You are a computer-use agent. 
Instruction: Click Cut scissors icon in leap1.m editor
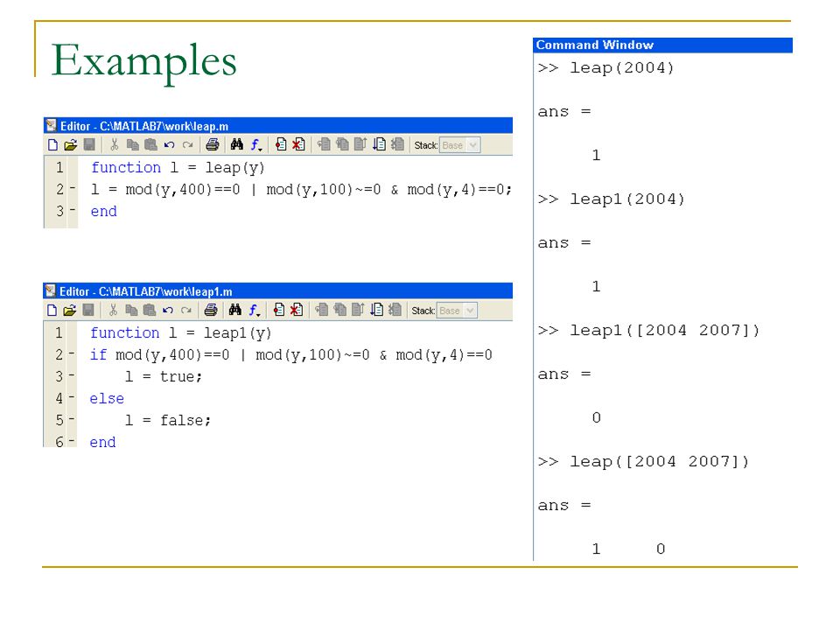tap(113, 310)
